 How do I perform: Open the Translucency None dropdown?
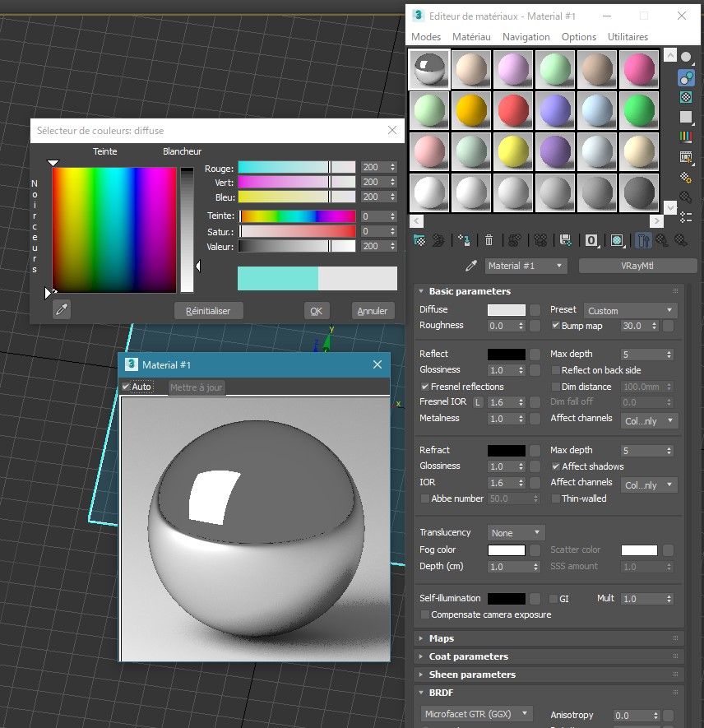tap(516, 533)
